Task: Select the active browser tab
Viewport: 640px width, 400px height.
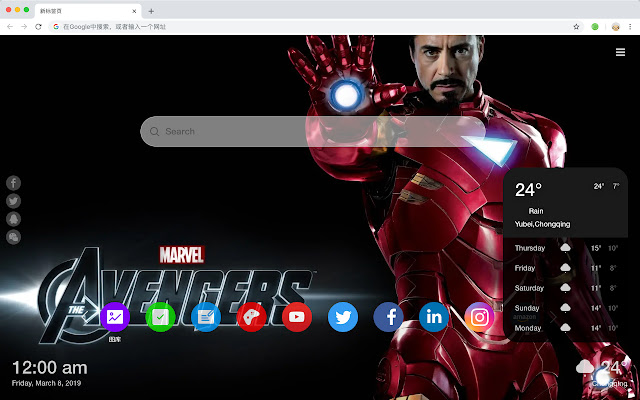Action: tap(88, 11)
